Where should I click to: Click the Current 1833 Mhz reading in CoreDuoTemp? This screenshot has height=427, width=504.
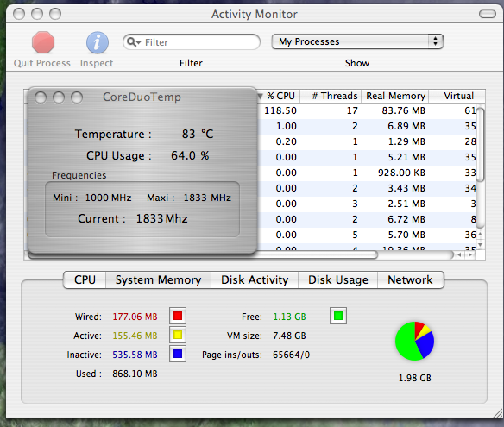tap(162, 218)
